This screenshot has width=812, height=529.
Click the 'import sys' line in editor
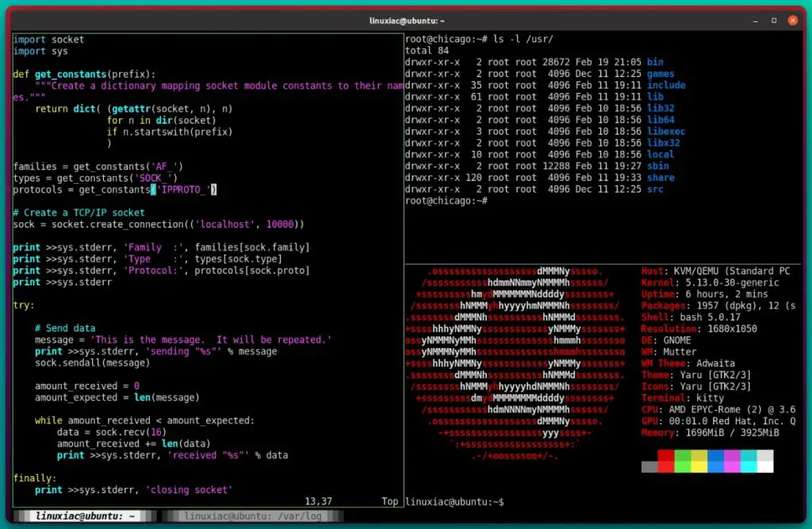[x=40, y=51]
